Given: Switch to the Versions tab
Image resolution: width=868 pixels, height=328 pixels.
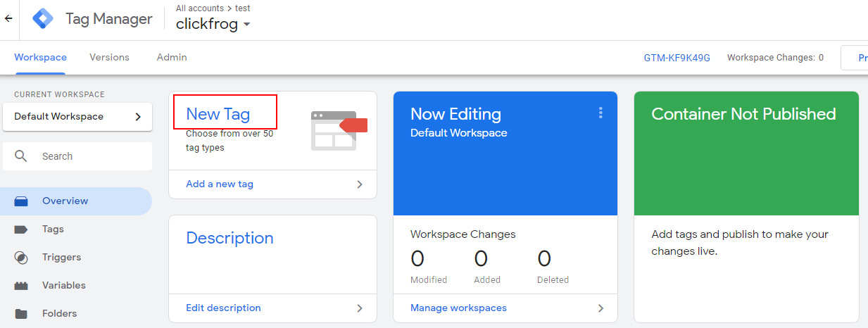Looking at the screenshot, I should pyautogui.click(x=109, y=58).
